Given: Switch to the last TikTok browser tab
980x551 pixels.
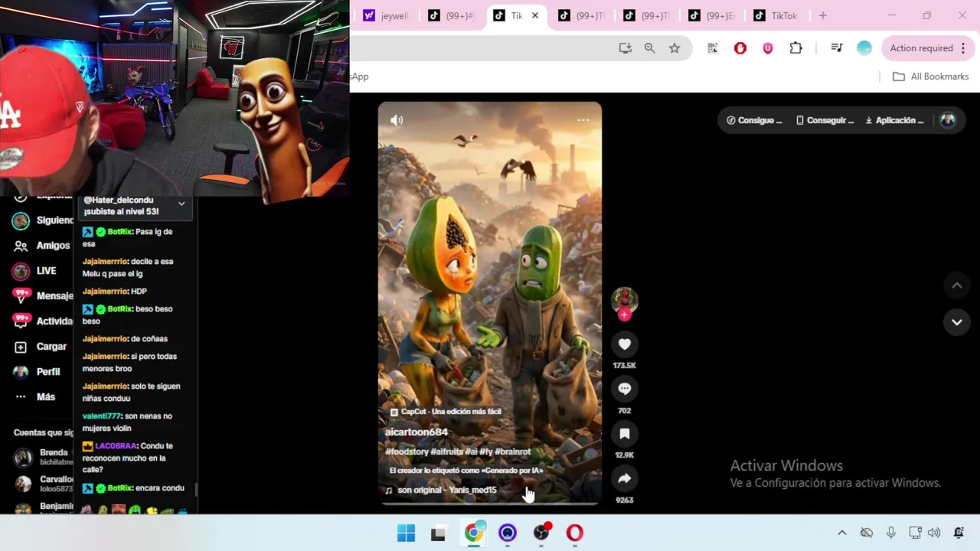Looking at the screenshot, I should 776,15.
